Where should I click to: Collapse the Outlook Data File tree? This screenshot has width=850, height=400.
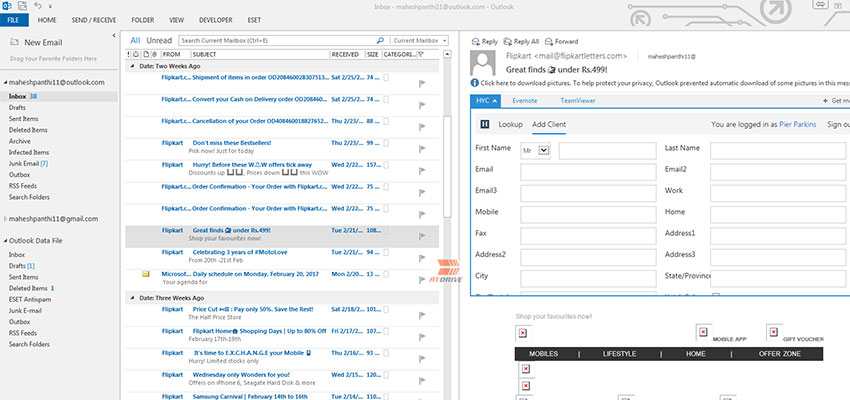pyautogui.click(x=5, y=241)
